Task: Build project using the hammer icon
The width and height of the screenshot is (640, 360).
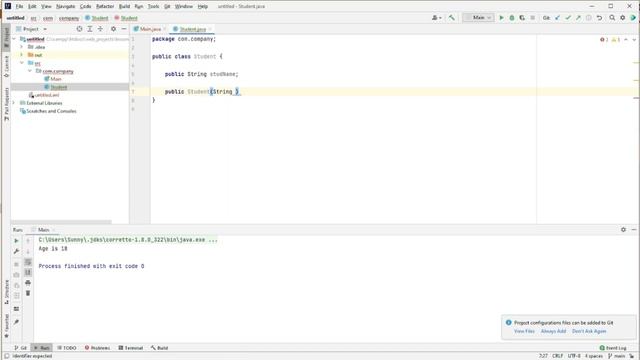Action: click(x=451, y=18)
